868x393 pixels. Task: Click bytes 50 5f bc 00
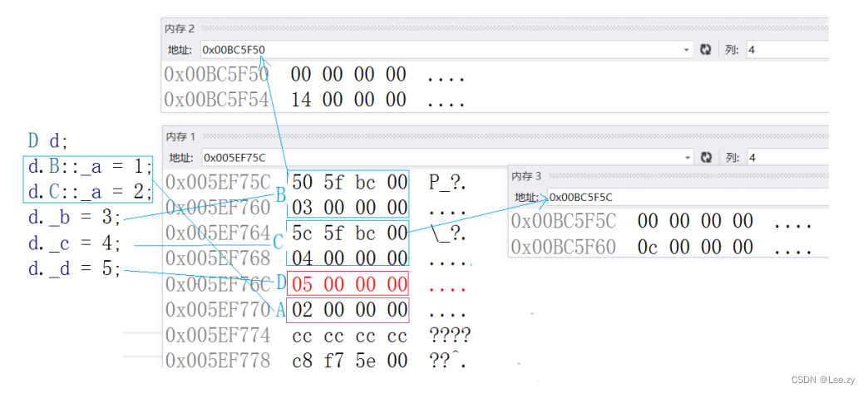tap(350, 182)
